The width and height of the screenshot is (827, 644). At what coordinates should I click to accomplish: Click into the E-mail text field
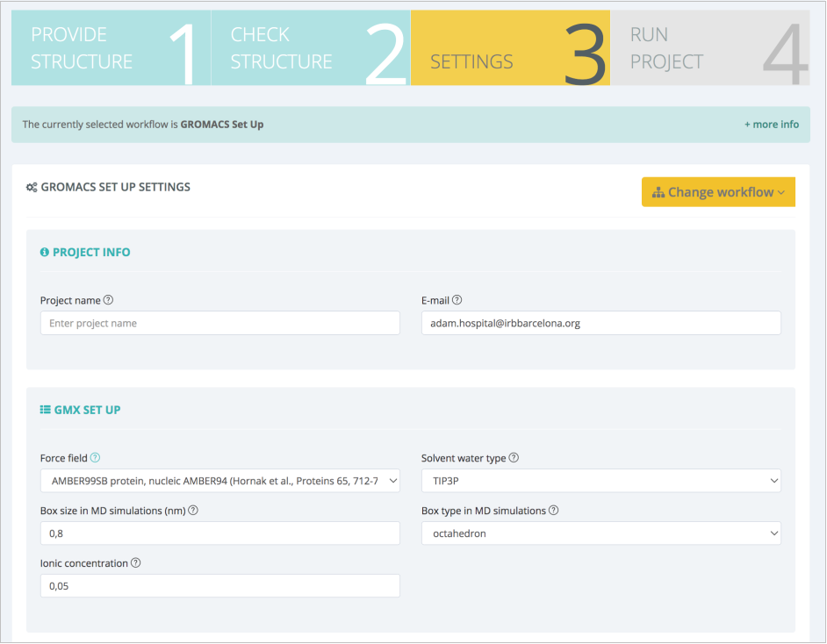(x=600, y=323)
